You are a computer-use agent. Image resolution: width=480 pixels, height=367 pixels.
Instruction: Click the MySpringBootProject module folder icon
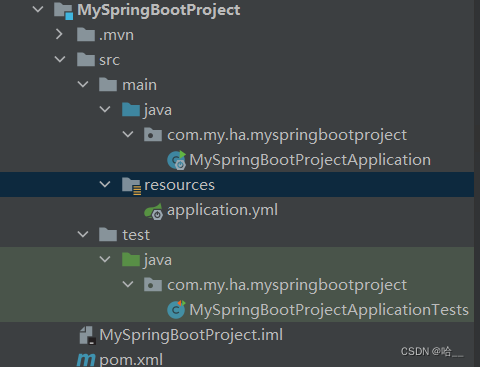(63, 11)
